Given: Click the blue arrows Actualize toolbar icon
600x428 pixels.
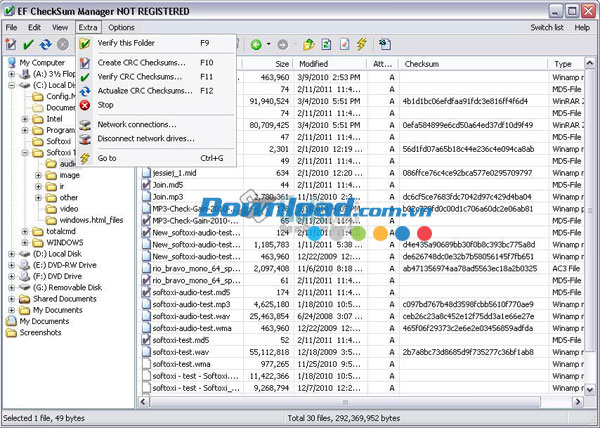Looking at the screenshot, I should coord(46,44).
